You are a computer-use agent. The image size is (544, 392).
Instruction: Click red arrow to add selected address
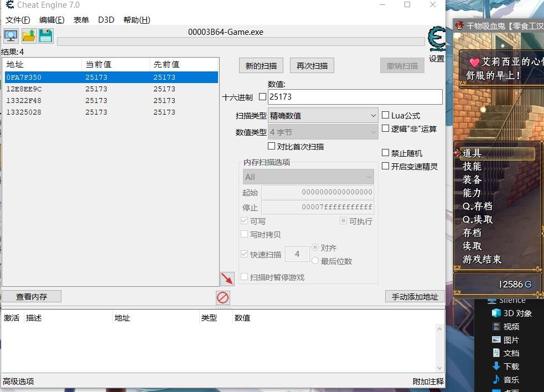[227, 278]
